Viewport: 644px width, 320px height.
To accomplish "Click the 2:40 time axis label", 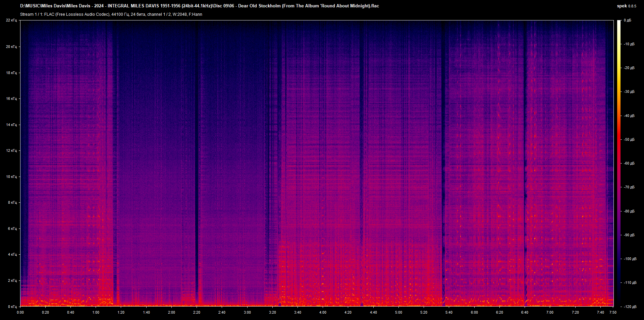I will tap(222, 312).
